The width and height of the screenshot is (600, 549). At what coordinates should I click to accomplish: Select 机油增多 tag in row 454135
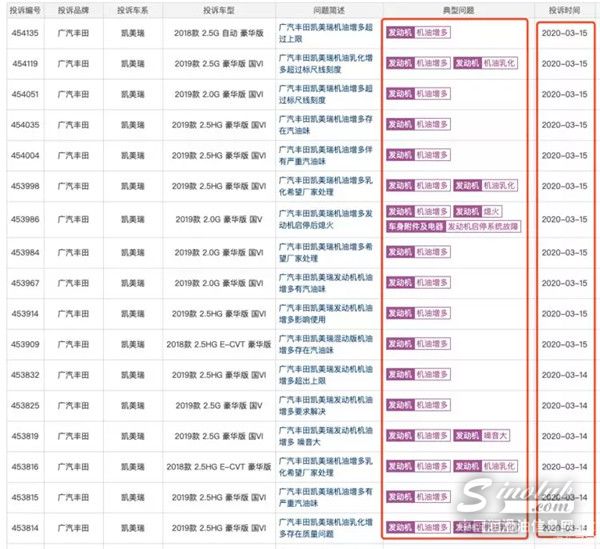coord(433,33)
